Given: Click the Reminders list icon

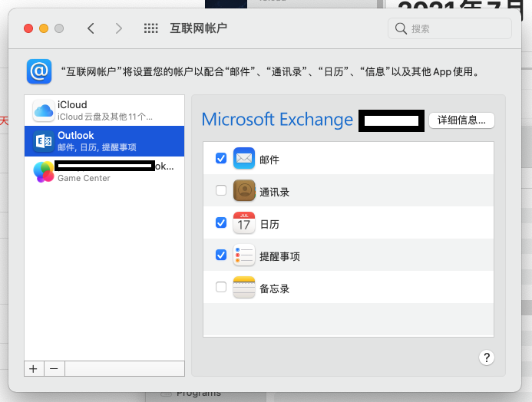Looking at the screenshot, I should pos(244,255).
